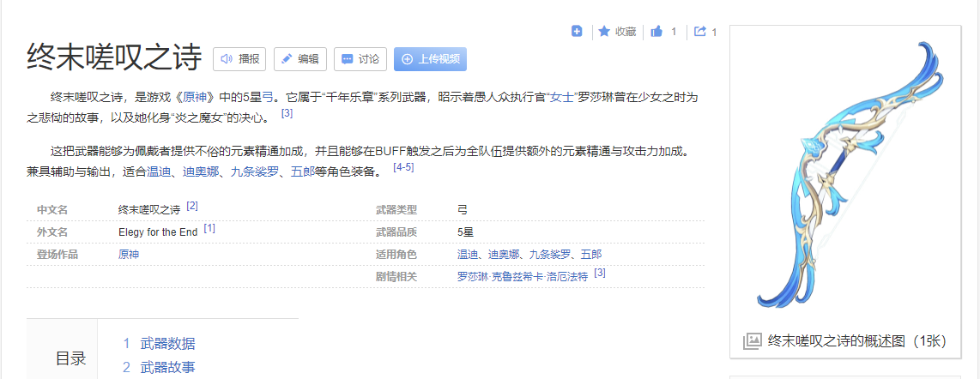Open 温迪 link in 适用角色 row
The width and height of the screenshot is (980, 379).
pyautogui.click(x=468, y=255)
